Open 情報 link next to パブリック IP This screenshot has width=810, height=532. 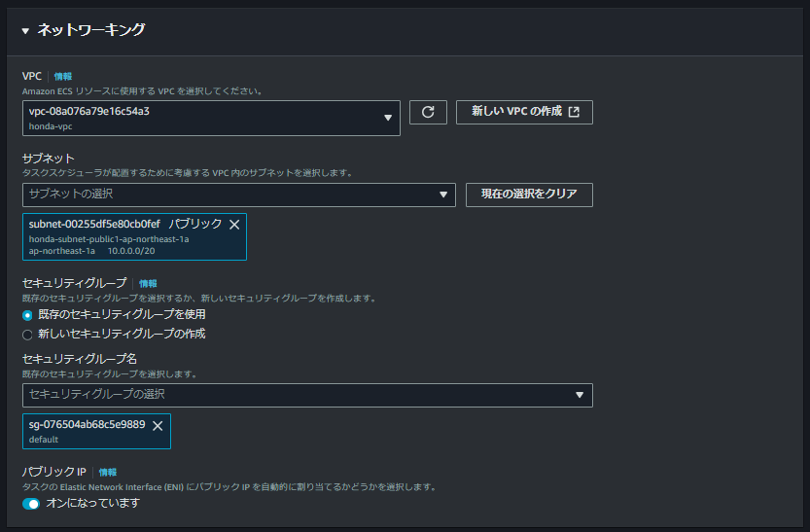(x=107, y=472)
